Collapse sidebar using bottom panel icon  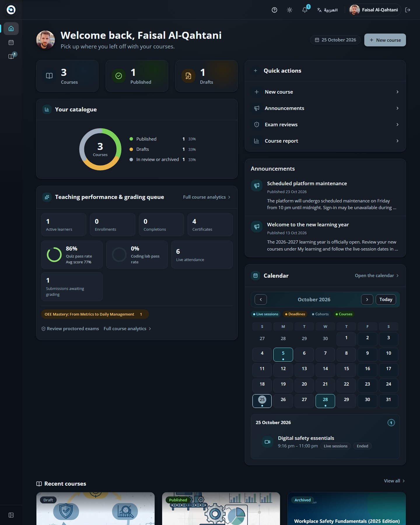(x=11, y=515)
